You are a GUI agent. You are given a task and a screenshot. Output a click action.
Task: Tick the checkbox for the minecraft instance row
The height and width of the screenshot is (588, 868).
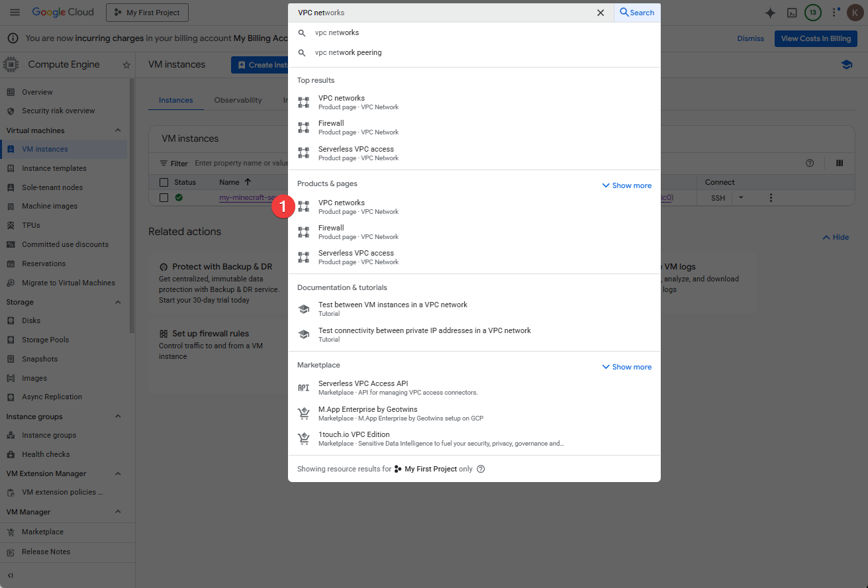click(x=164, y=197)
